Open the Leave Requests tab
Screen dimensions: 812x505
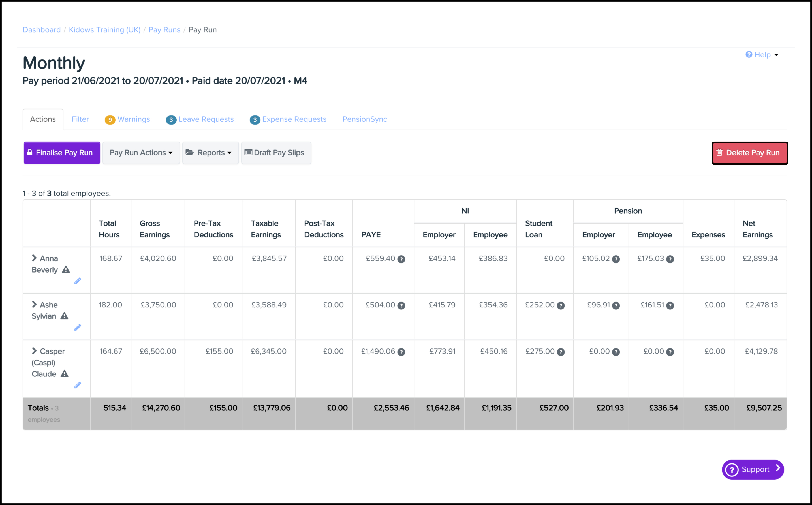click(x=200, y=119)
